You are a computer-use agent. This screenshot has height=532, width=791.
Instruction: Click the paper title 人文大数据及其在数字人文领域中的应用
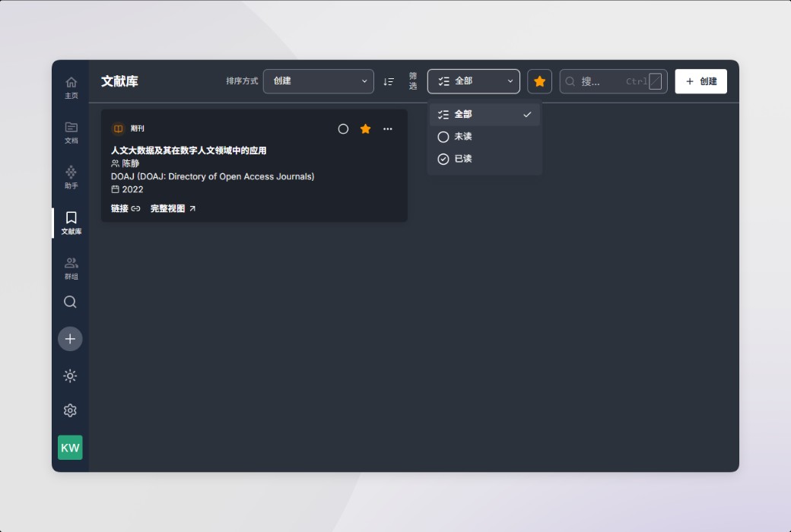click(x=189, y=150)
